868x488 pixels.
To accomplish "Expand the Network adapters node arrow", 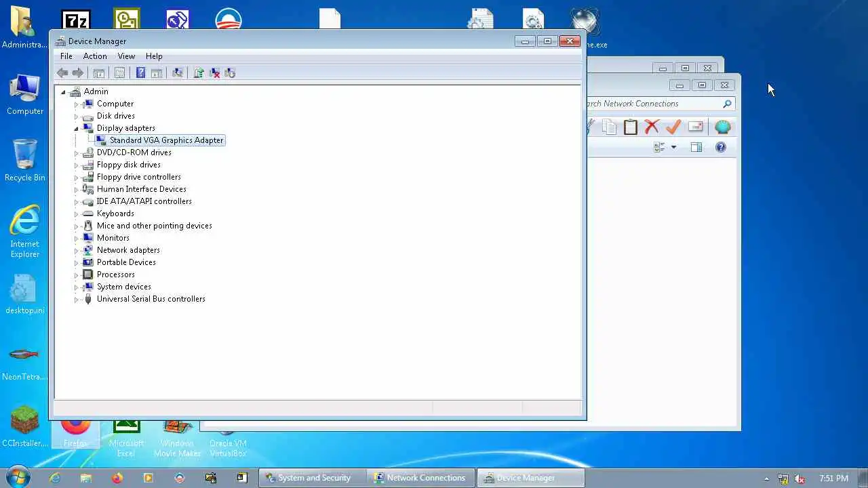I will [x=76, y=250].
